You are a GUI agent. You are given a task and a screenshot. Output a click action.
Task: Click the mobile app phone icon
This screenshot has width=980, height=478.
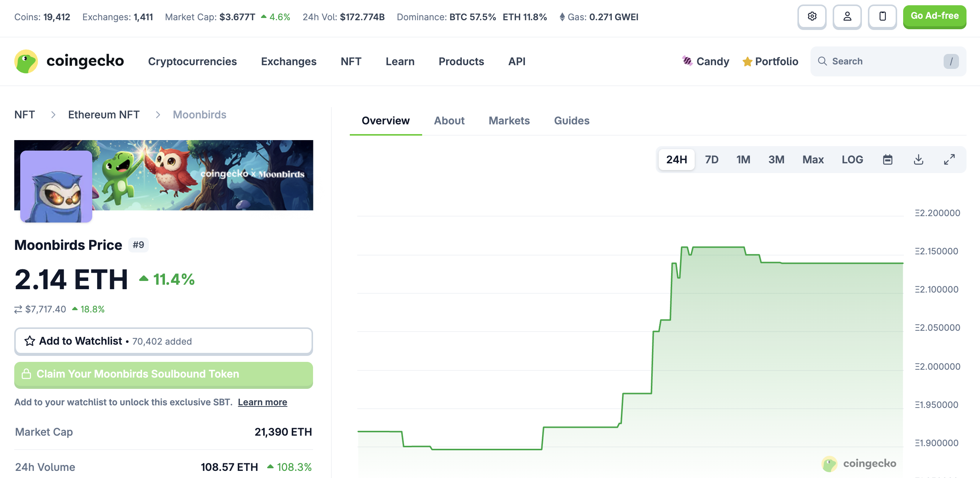tap(882, 17)
